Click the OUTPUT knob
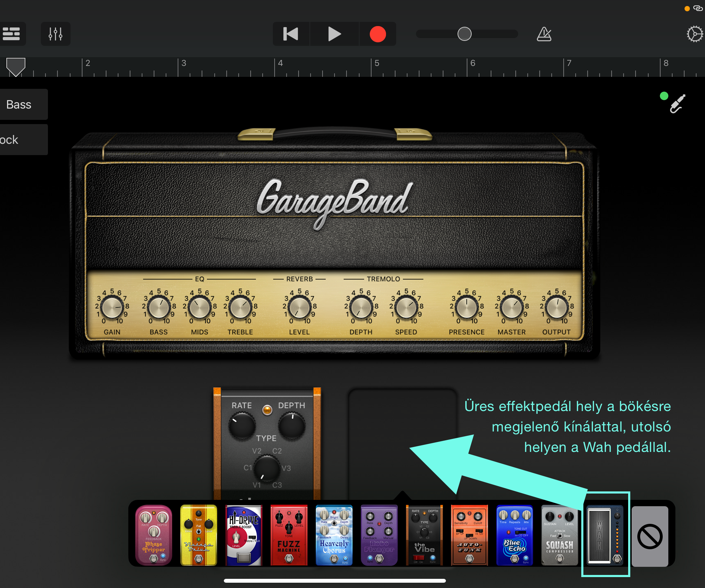 pyautogui.click(x=557, y=307)
